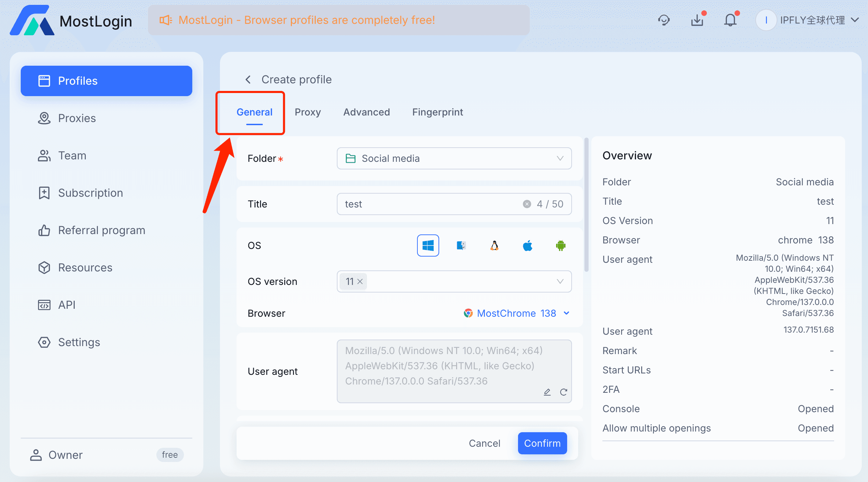Select the Android OS icon
Viewport: 868px width, 482px height.
[561, 245]
